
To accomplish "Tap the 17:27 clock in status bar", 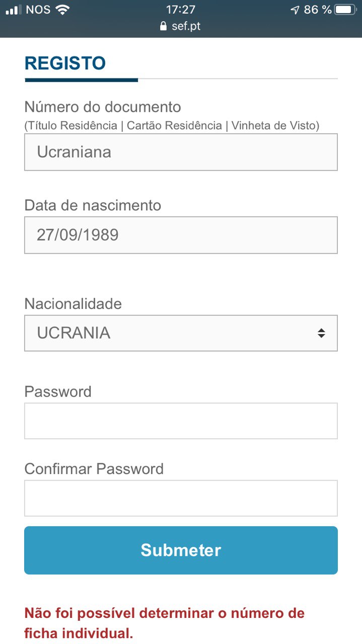I will coord(181,10).
